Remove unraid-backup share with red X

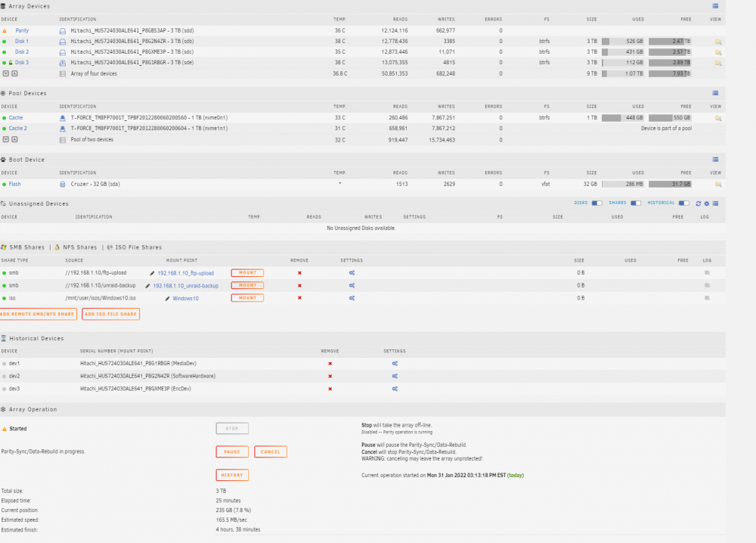click(x=299, y=285)
